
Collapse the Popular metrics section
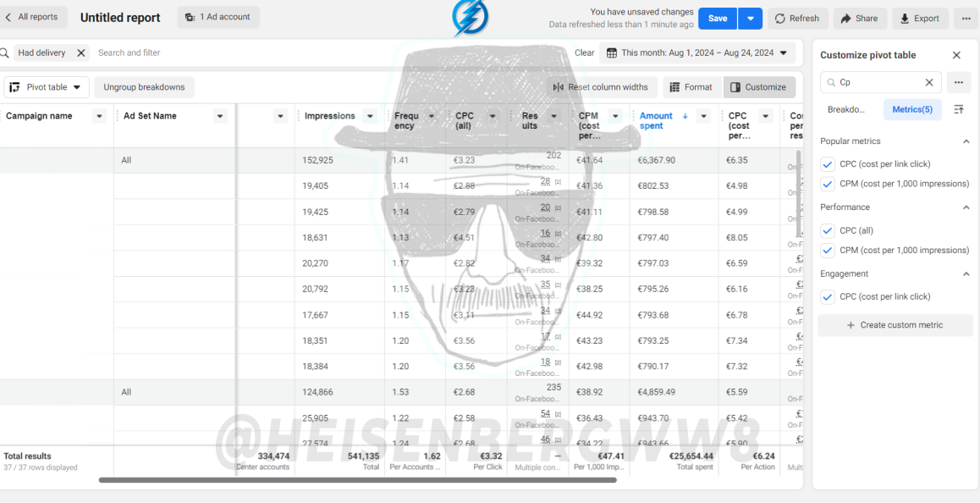point(966,141)
